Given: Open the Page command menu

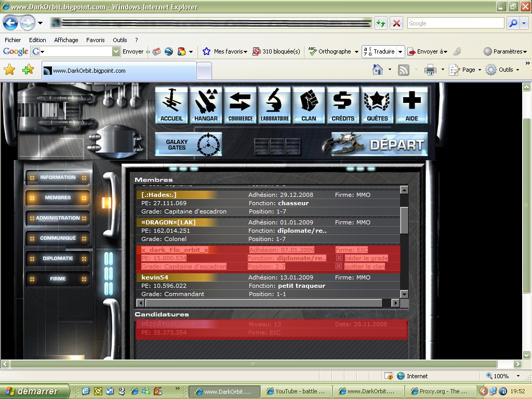Looking at the screenshot, I should point(465,70).
